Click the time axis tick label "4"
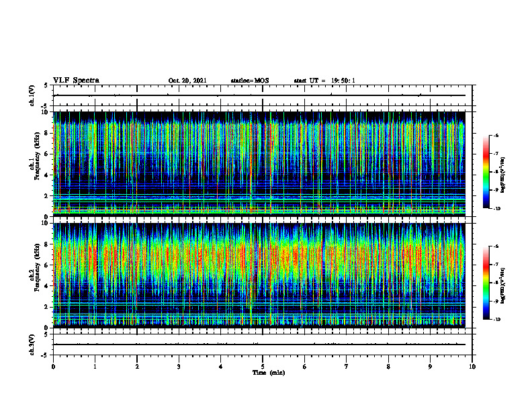Image resolution: width=532 pixels, height=411 pixels. pyautogui.click(x=221, y=367)
